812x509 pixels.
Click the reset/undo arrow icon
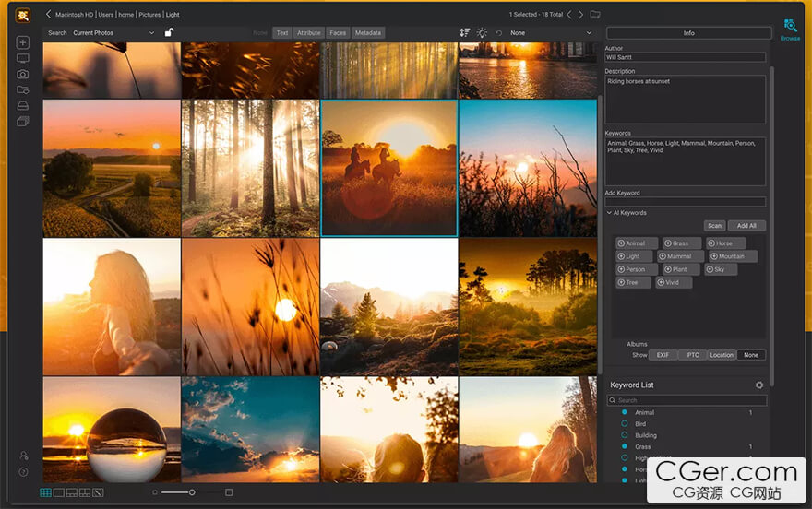click(498, 32)
